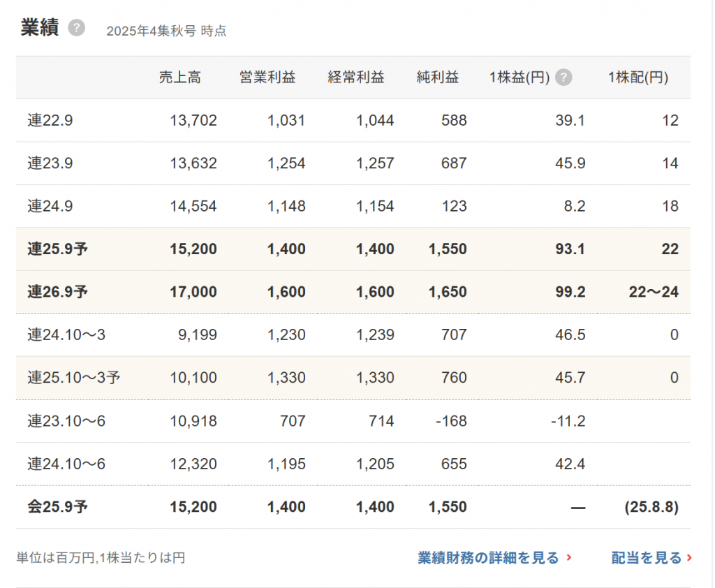This screenshot has height=588, width=715.
Task: Click the 会25.9予 company forecast row label
Action: click(x=58, y=507)
